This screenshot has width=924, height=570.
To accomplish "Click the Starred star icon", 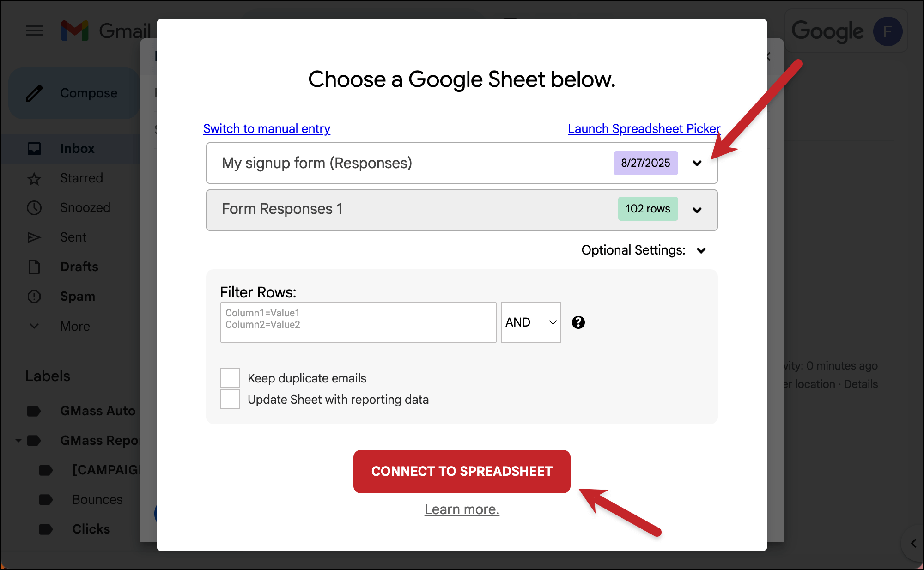I will [x=34, y=178].
